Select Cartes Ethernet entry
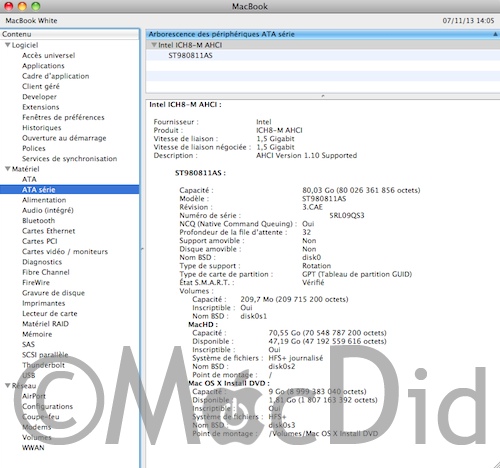Image resolution: width=500 pixels, height=468 pixels. pos(49,231)
